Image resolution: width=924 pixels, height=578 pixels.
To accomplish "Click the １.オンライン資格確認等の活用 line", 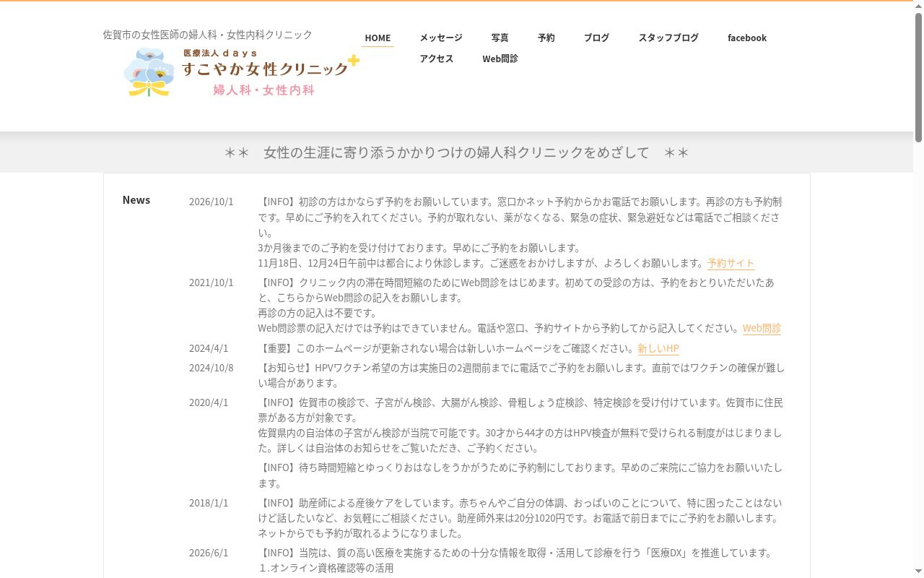I will (326, 568).
